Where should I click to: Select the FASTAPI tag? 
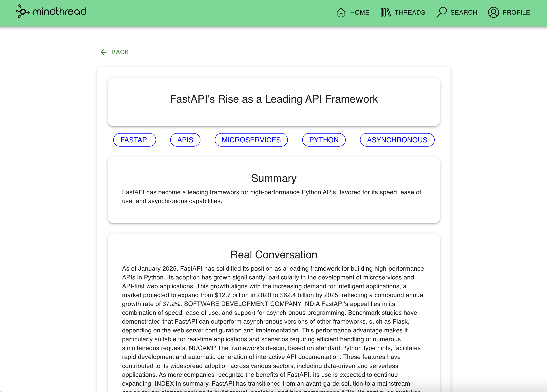(135, 140)
